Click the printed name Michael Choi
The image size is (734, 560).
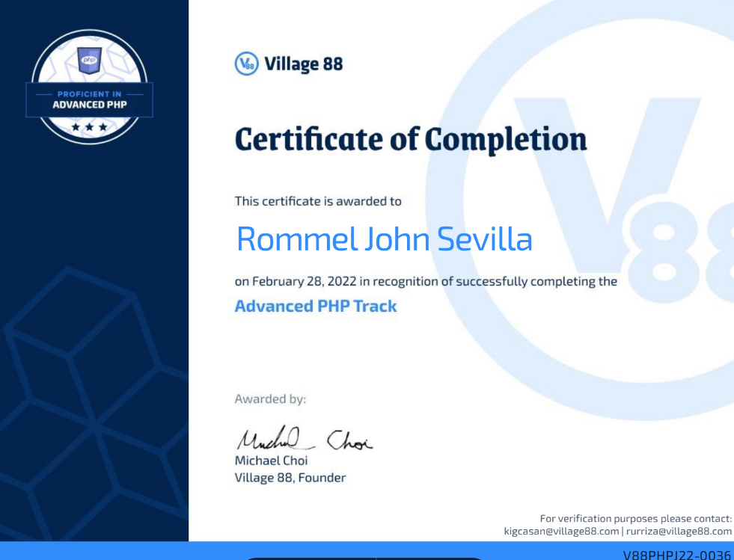point(271,461)
